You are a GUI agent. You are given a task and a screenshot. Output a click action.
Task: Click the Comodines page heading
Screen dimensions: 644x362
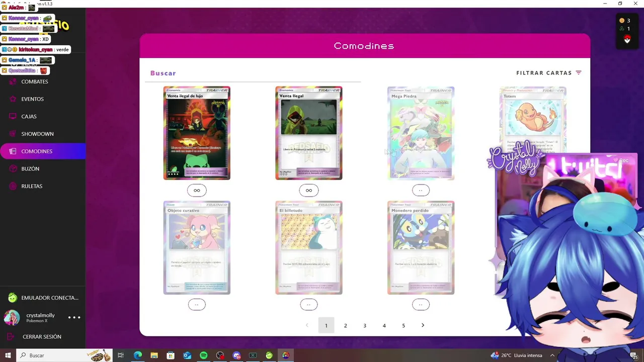(364, 46)
